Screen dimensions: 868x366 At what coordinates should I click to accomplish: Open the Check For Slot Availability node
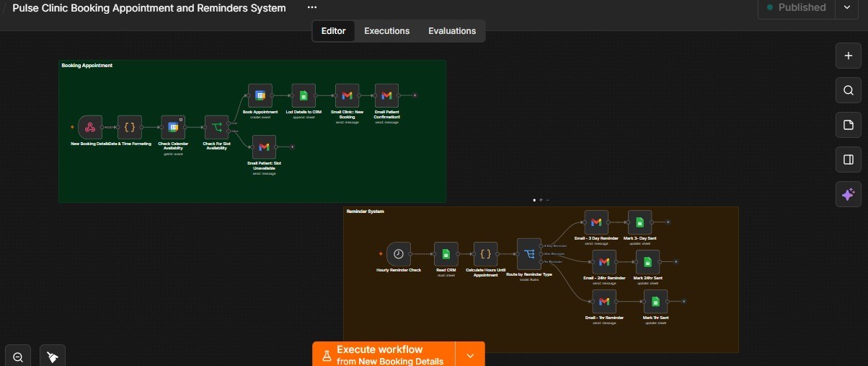pyautogui.click(x=216, y=127)
